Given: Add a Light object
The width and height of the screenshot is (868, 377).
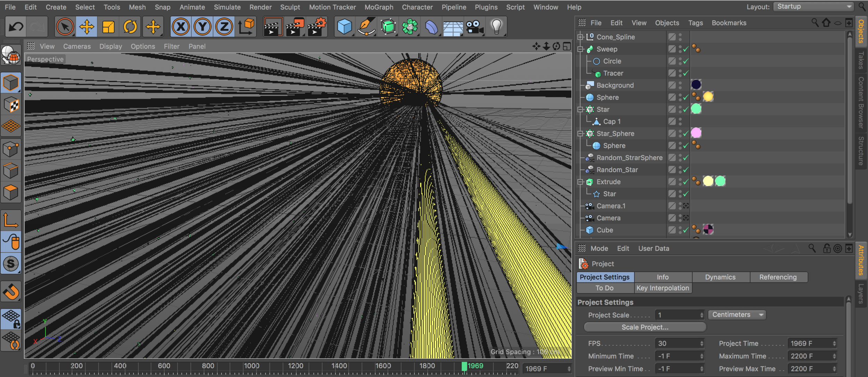Looking at the screenshot, I should (496, 27).
